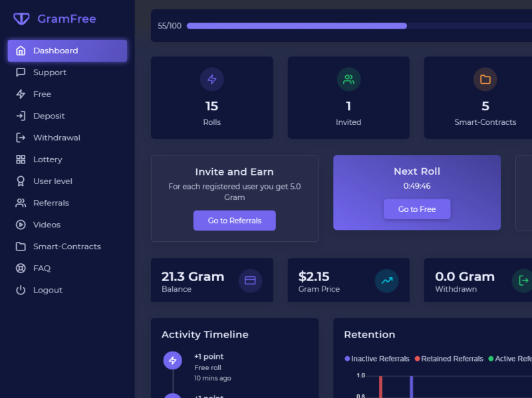The image size is (532, 398).
Task: Select the rolls lightning bolt icon
Action: pos(211,79)
